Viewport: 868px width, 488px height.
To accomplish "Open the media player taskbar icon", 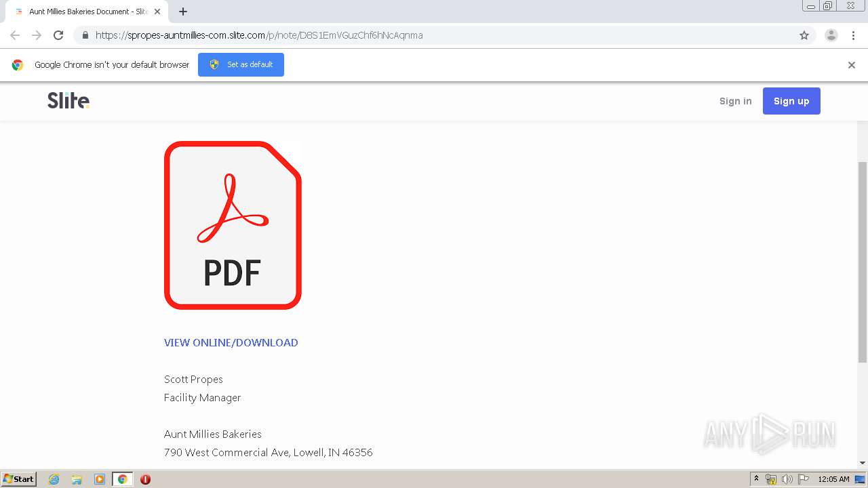I will (x=100, y=479).
